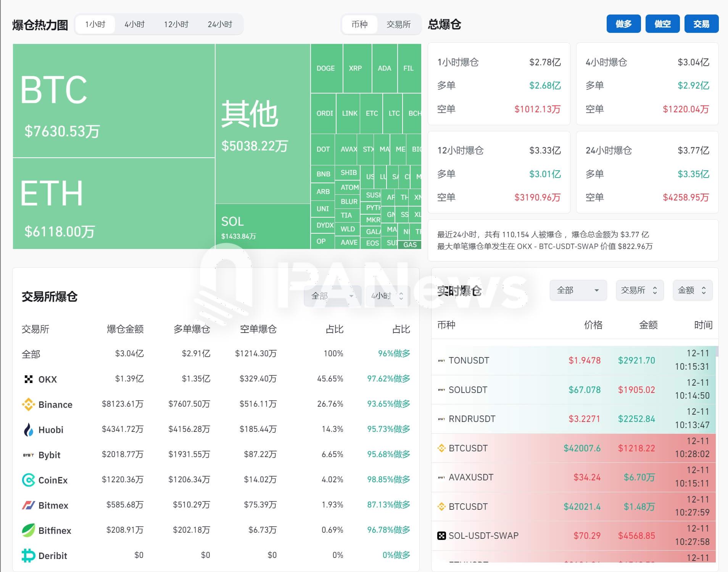
Task: Click the 交易 blue button
Action: pyautogui.click(x=701, y=24)
